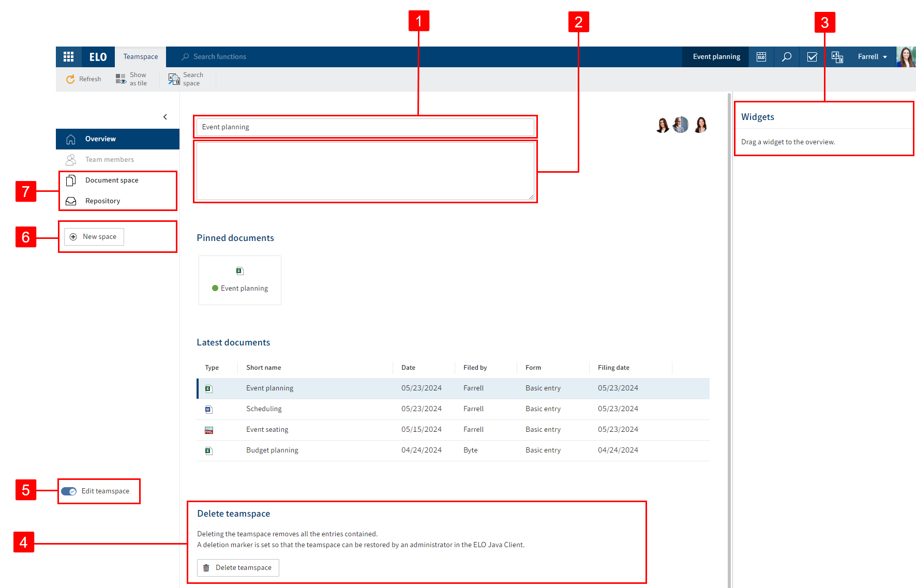Click the 05/15/2024 date of Event seating

(x=421, y=430)
